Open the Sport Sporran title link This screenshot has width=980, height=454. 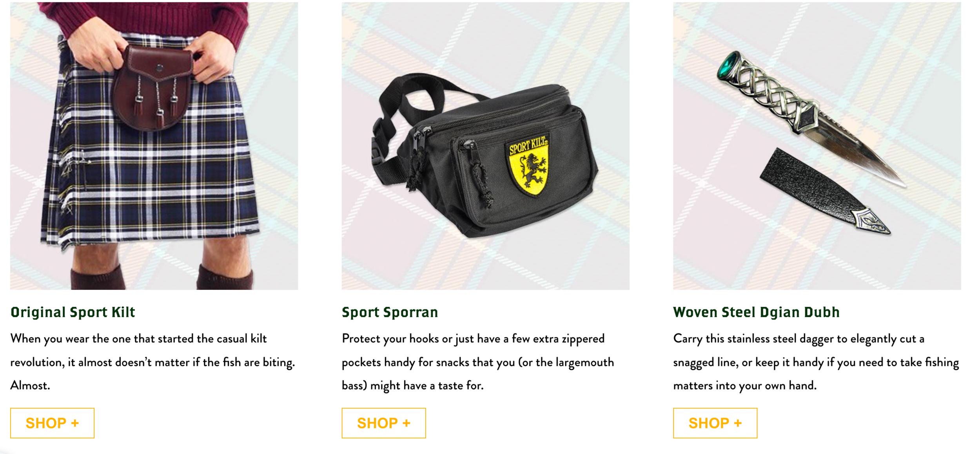point(390,312)
